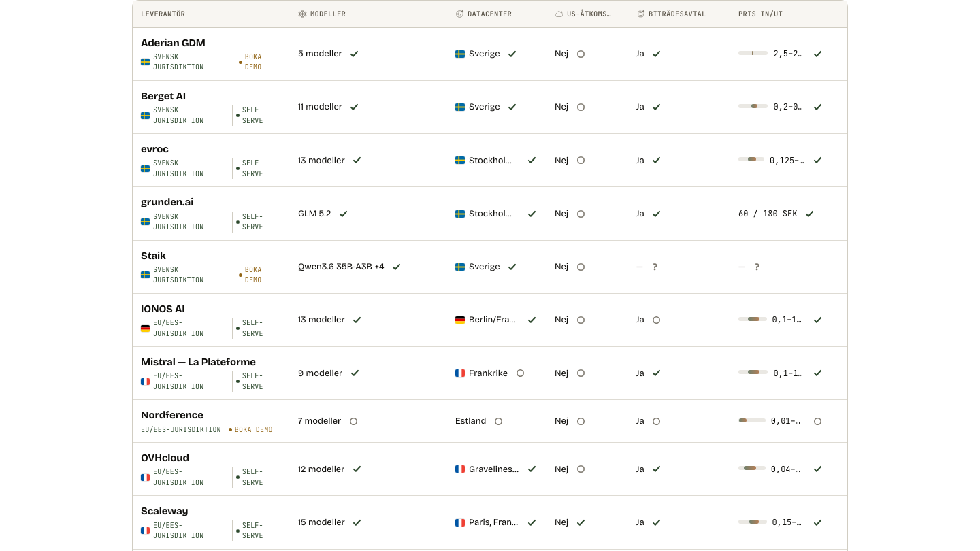Click the Modeller column header icon

(x=302, y=14)
